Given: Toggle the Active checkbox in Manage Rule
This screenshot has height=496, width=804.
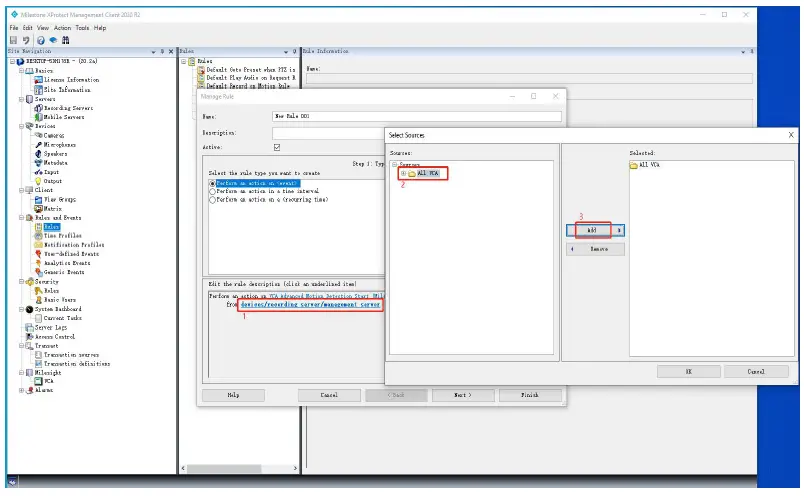Looking at the screenshot, I should click(277, 147).
